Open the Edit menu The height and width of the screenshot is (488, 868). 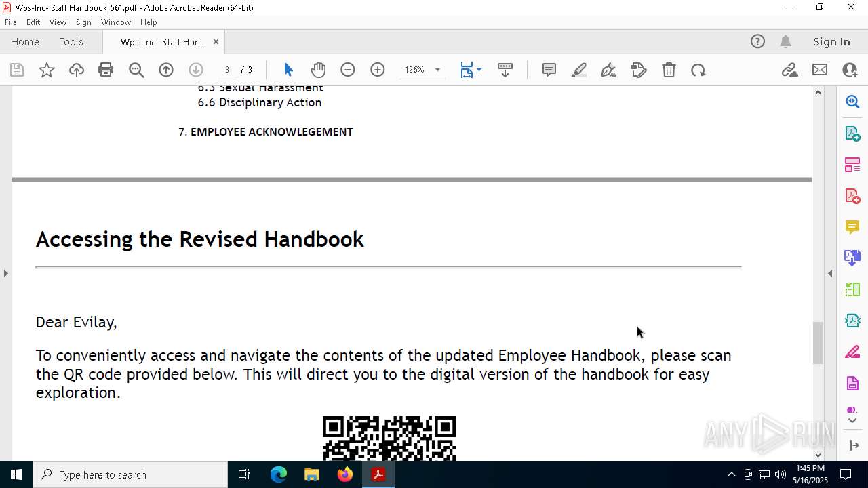coord(33,22)
